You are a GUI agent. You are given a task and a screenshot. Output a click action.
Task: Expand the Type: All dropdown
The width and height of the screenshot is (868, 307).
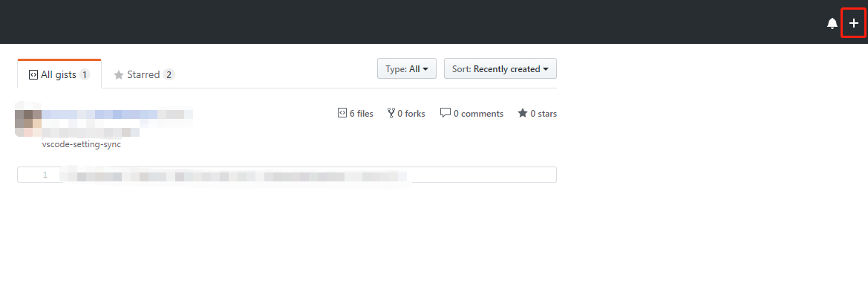406,69
